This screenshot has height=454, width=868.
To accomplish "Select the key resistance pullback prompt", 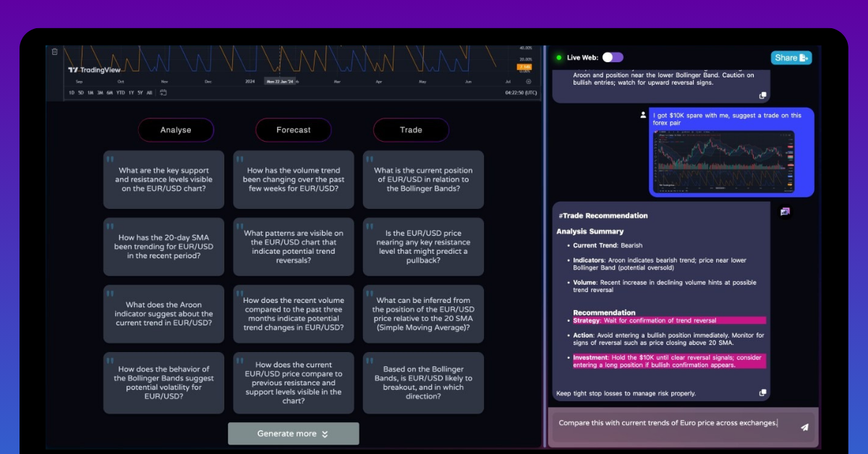I will click(x=423, y=247).
